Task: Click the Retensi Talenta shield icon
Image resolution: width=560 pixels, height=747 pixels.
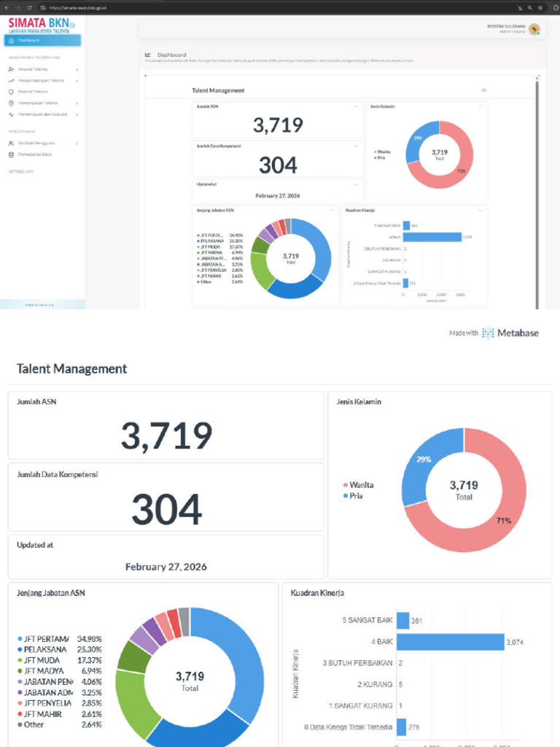Action: click(11, 91)
